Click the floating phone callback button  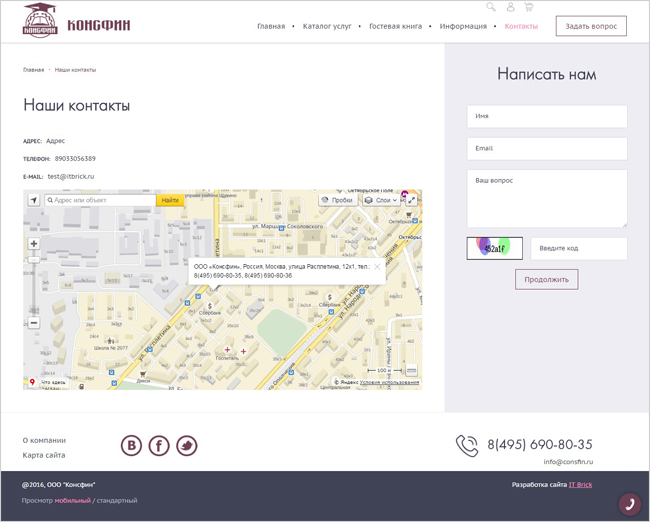pos(630,504)
